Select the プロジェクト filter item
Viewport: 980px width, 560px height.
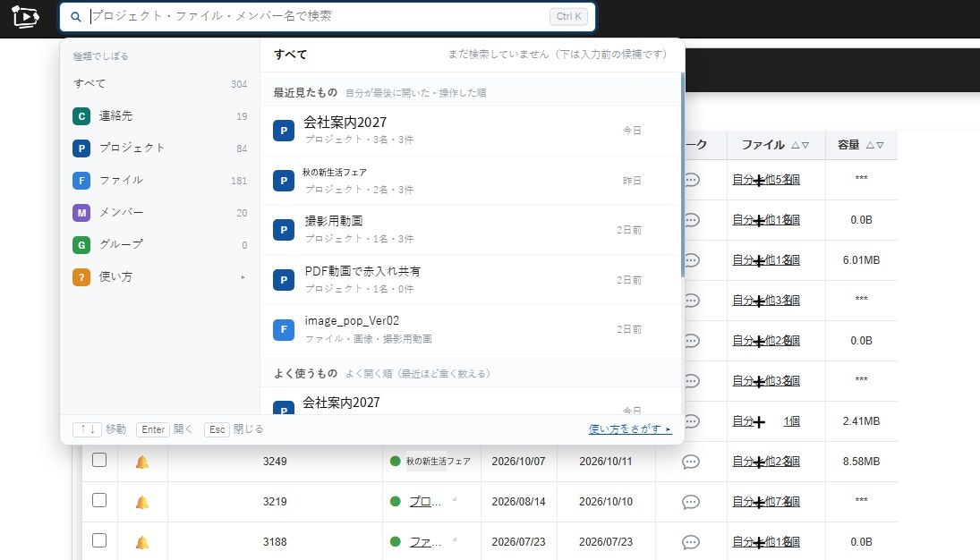pos(160,148)
